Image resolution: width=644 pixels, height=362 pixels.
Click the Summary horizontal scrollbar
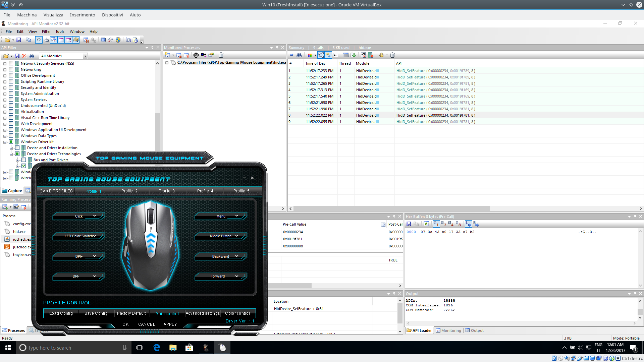392,209
